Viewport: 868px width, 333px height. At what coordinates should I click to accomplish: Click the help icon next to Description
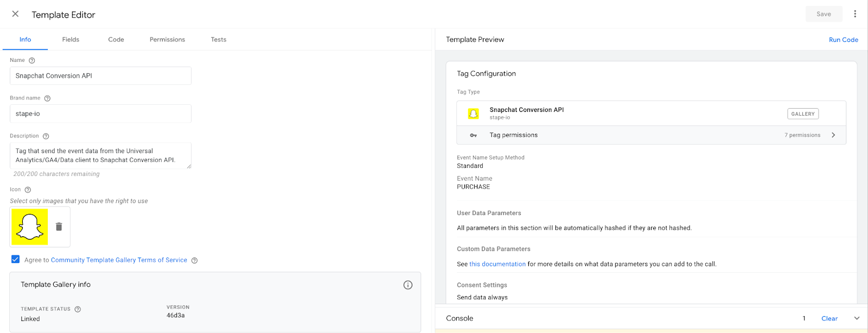[x=46, y=136]
